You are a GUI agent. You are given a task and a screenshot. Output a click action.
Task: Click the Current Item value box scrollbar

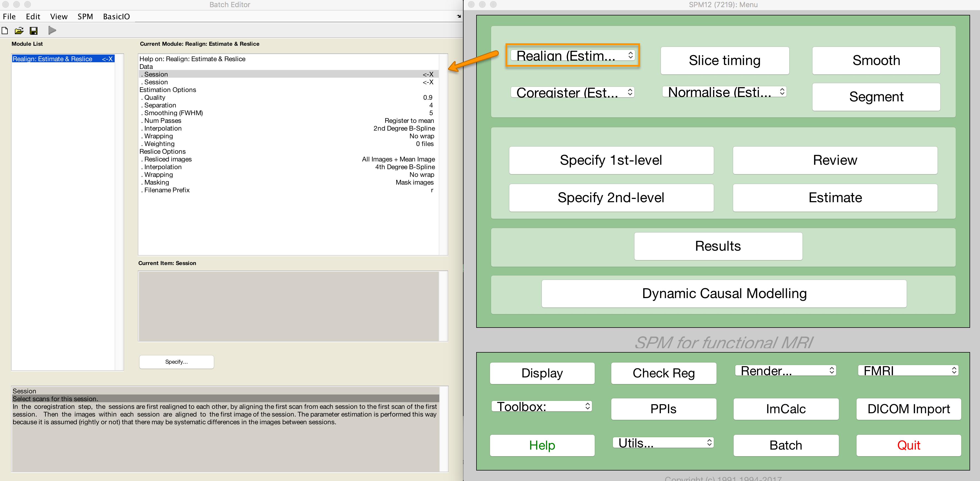[x=443, y=306]
